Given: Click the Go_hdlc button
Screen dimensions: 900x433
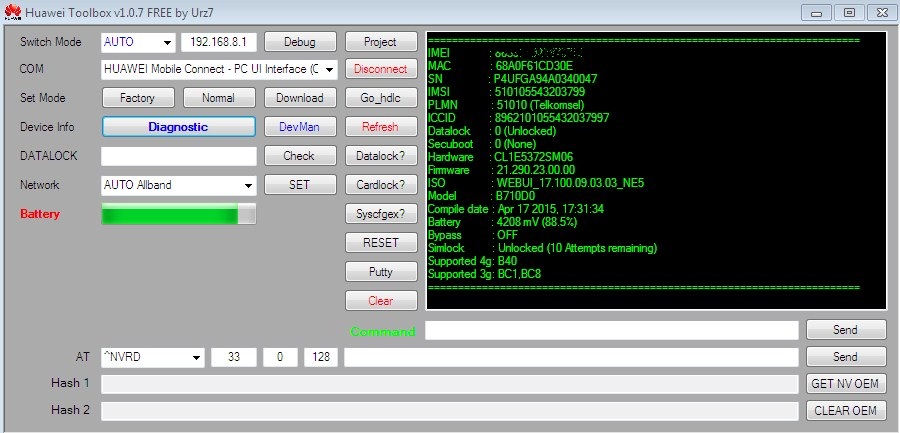Looking at the screenshot, I should pos(381,98).
